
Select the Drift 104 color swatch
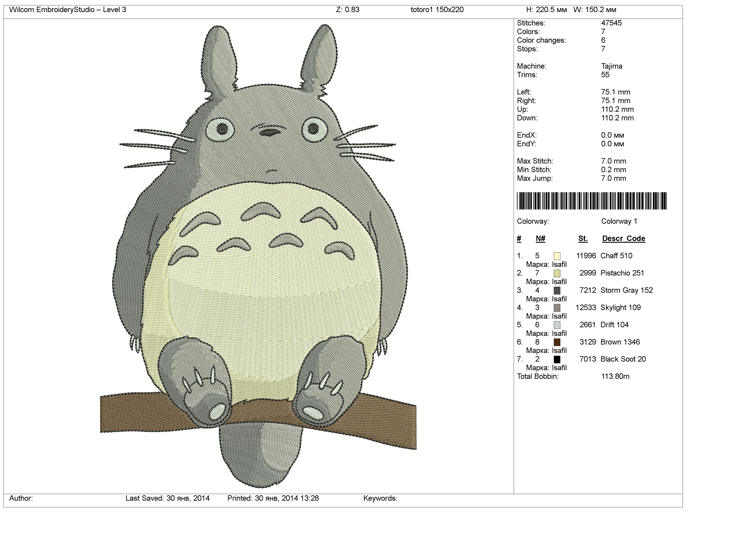(557, 325)
